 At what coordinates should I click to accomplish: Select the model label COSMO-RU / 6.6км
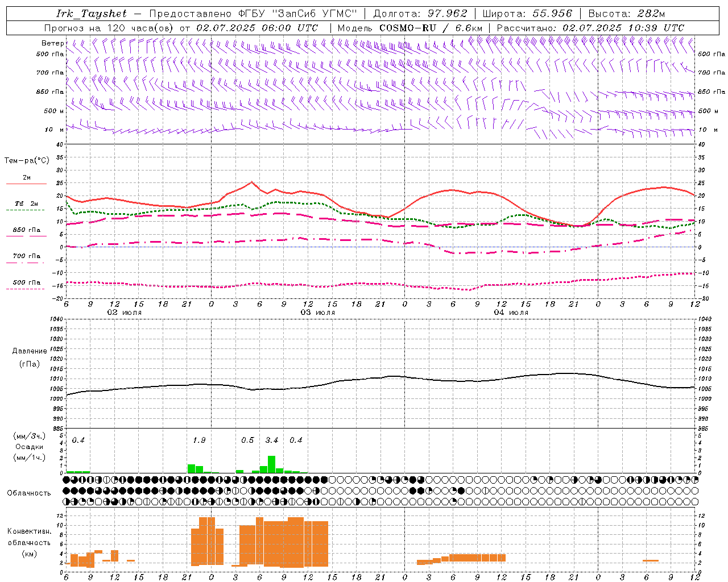point(431,28)
